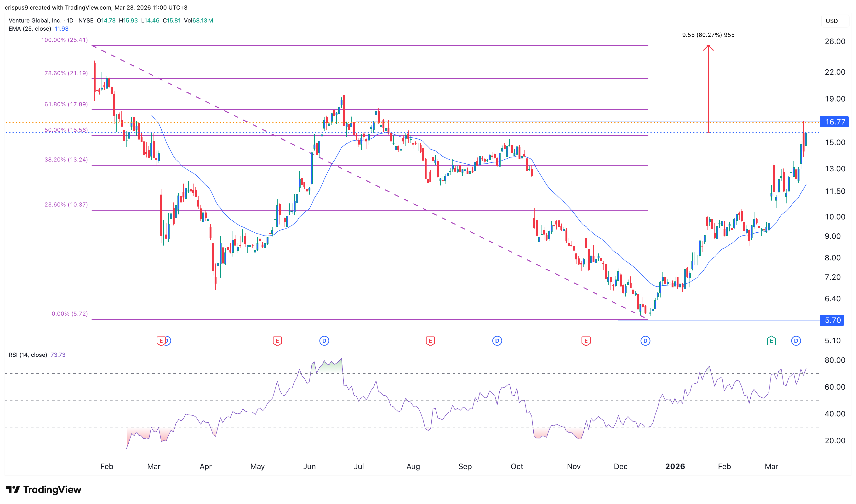Click the 100.00% (25.41) Fibonacci label
This screenshot has width=856, height=504.
[x=64, y=40]
